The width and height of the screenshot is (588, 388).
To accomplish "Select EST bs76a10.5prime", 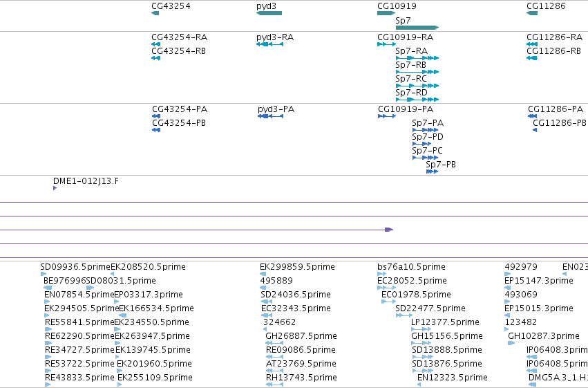I will [381, 274].
